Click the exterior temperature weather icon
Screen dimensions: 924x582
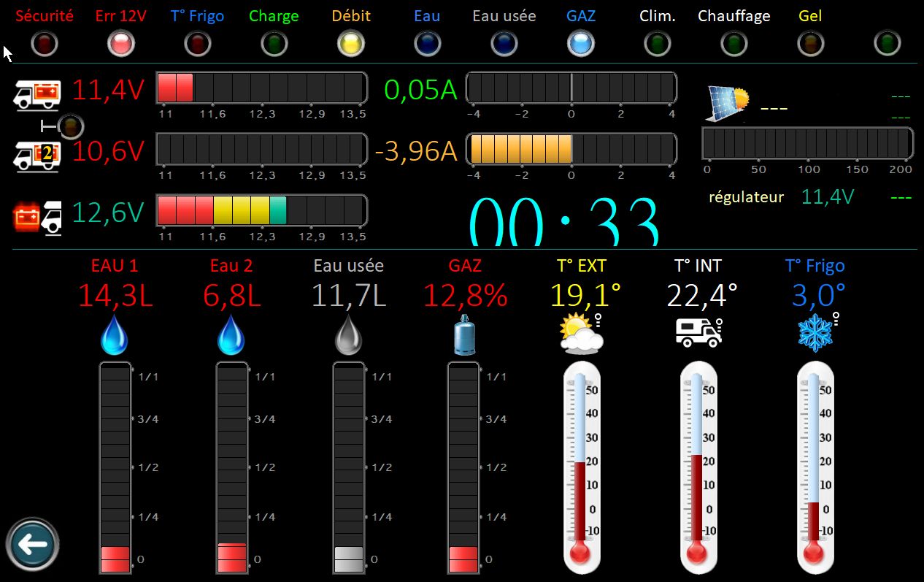coord(582,333)
